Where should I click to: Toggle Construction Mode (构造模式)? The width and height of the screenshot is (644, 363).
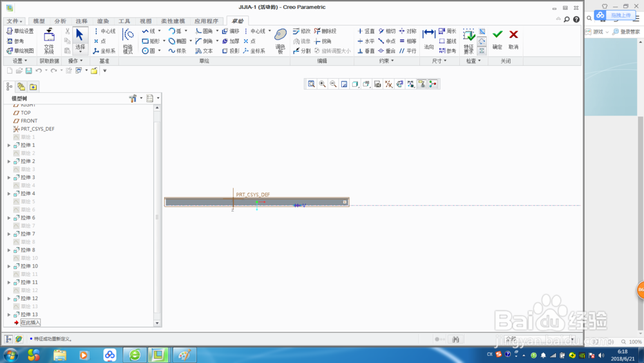(x=128, y=41)
